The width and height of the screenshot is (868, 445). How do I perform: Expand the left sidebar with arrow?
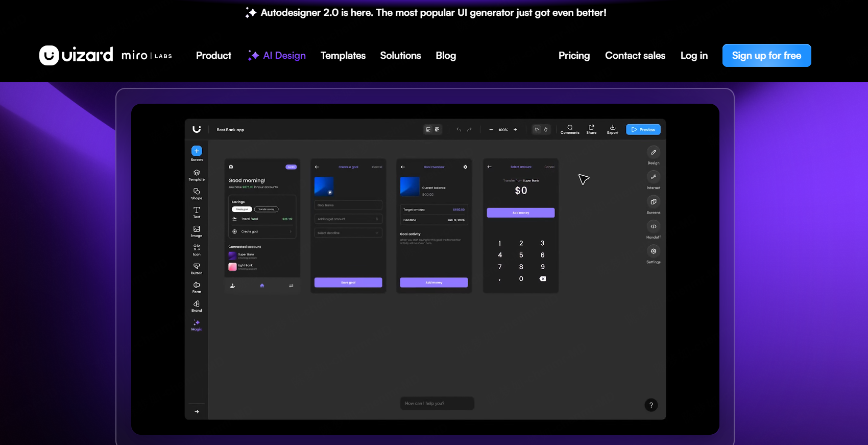coord(197,412)
